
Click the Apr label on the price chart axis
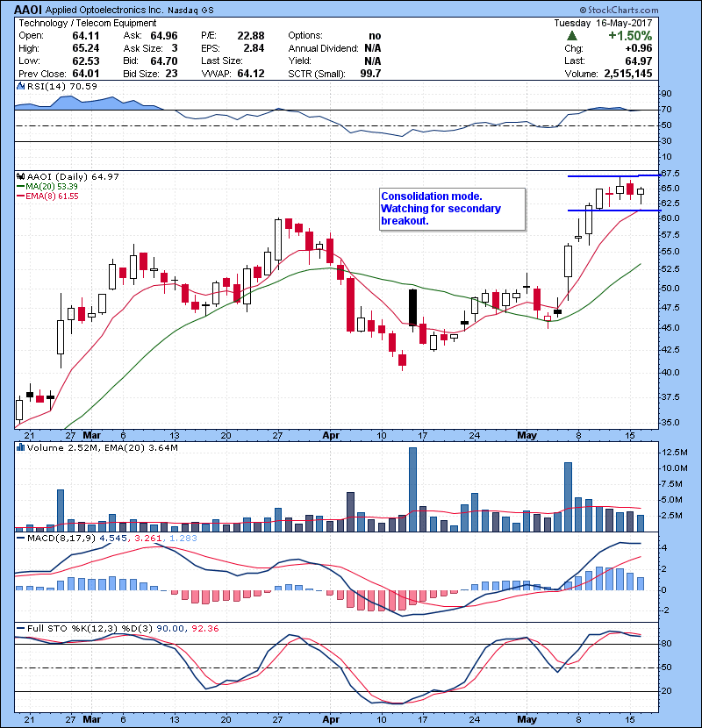(x=331, y=436)
